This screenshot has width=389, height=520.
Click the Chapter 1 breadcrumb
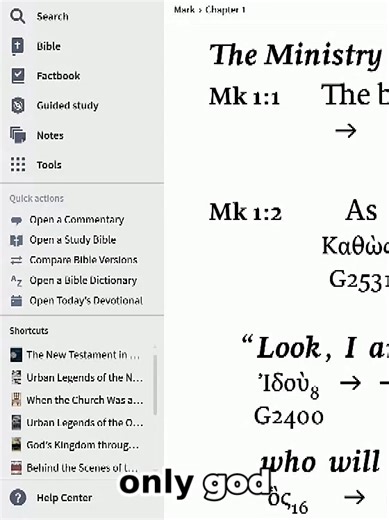pyautogui.click(x=225, y=10)
